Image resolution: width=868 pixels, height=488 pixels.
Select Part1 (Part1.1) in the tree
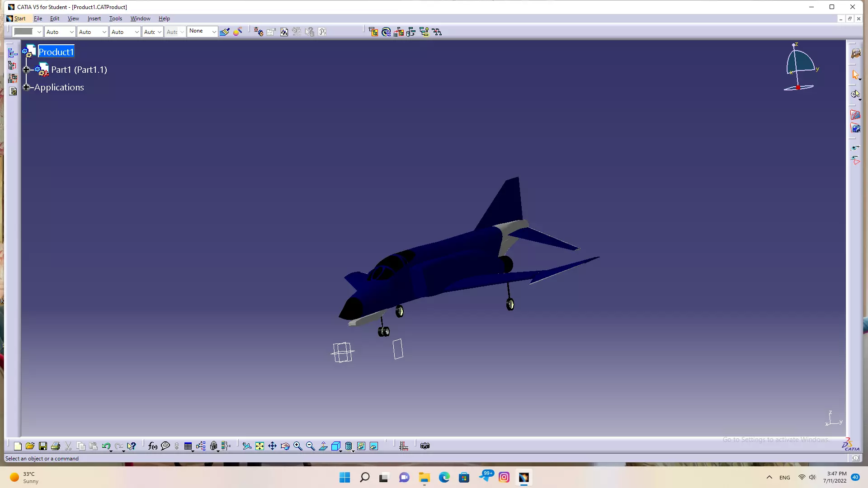point(79,70)
